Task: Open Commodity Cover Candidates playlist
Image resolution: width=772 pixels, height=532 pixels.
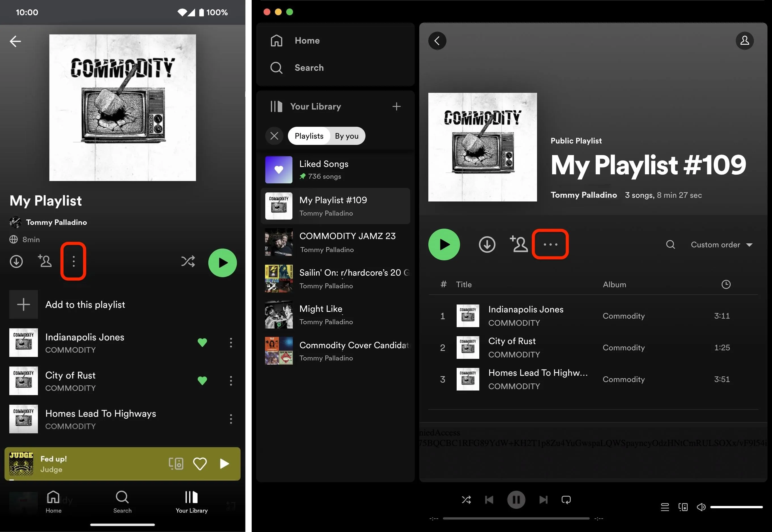Action: click(x=335, y=351)
